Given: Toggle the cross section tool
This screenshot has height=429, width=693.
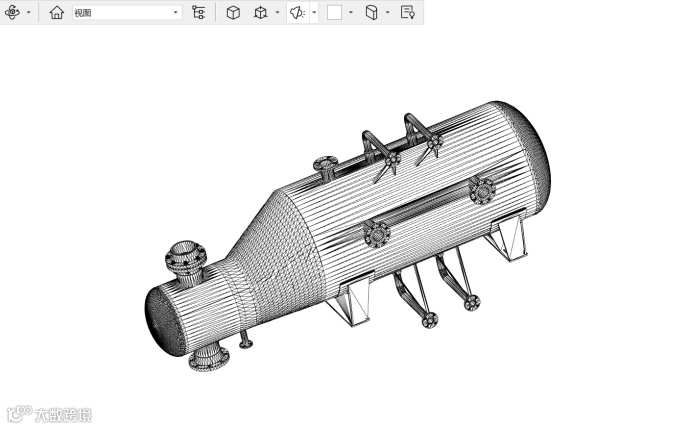Looking at the screenshot, I should (372, 12).
